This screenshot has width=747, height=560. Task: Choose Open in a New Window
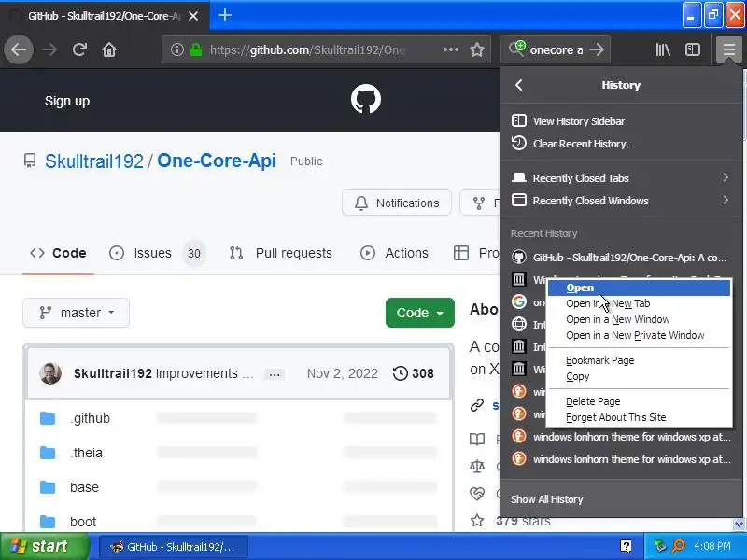click(x=639, y=319)
